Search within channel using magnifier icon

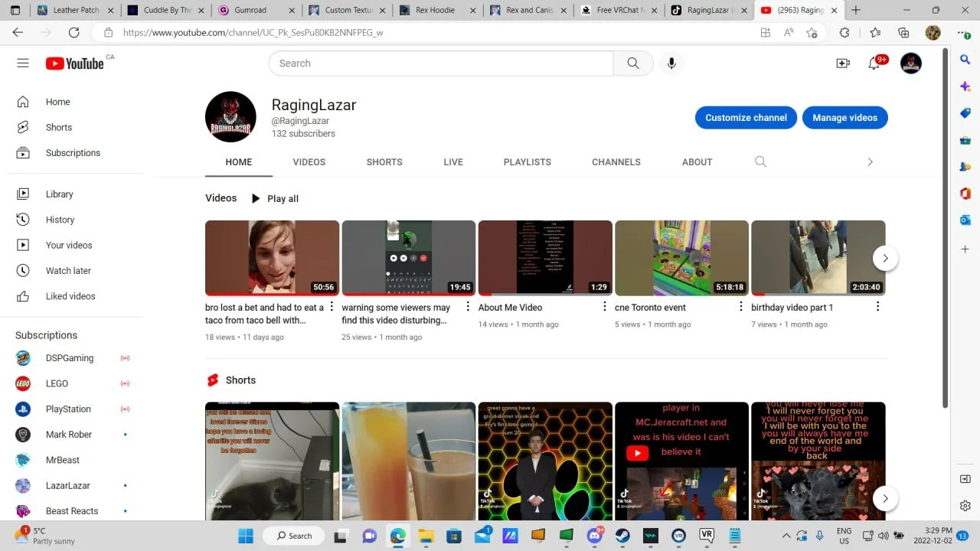[760, 161]
